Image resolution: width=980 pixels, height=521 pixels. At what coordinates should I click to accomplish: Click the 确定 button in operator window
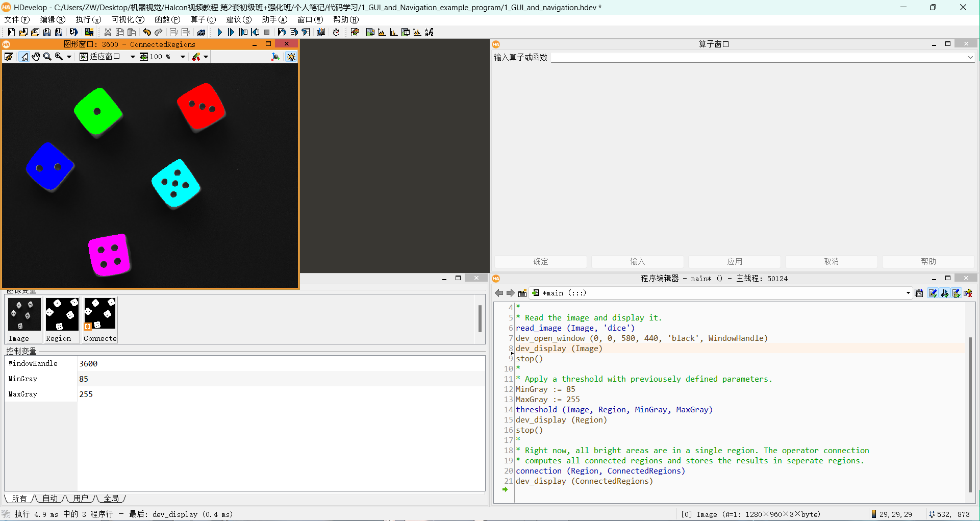[x=540, y=261]
